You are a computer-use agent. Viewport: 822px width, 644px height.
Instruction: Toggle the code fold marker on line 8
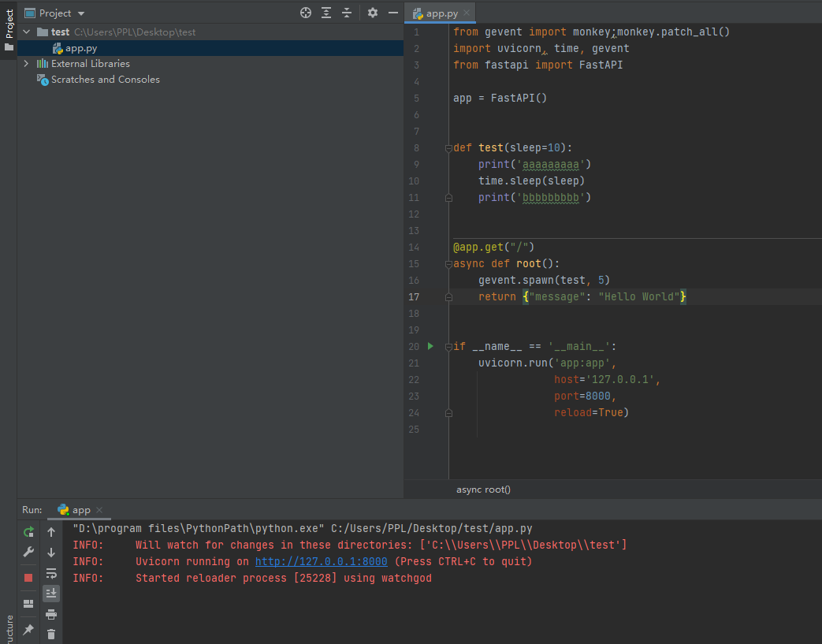(x=447, y=147)
